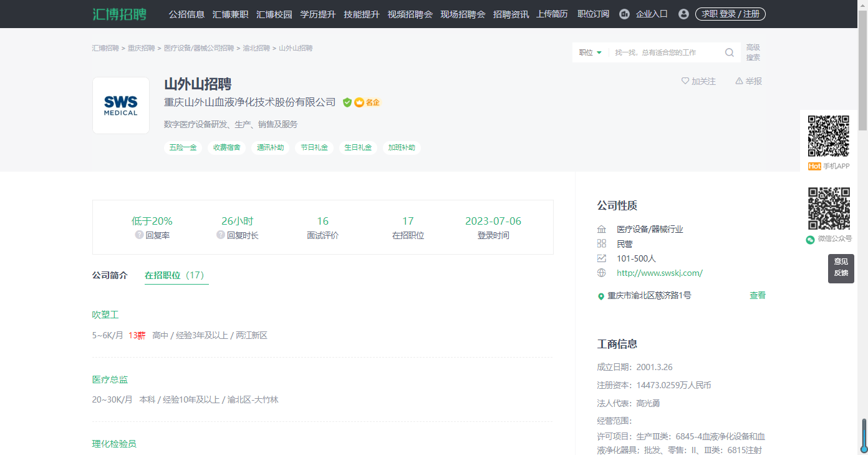Click the heart icon for 加关注
This screenshot has height=455, width=868.
(x=685, y=81)
